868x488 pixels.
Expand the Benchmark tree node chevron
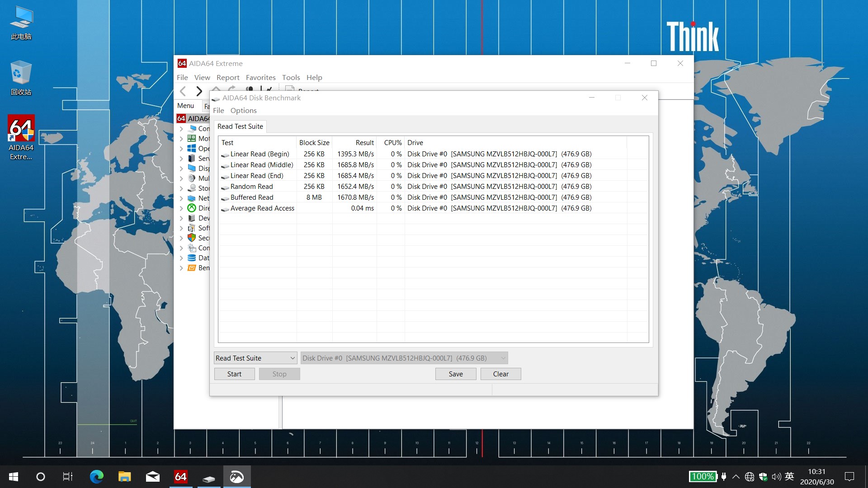[181, 268]
